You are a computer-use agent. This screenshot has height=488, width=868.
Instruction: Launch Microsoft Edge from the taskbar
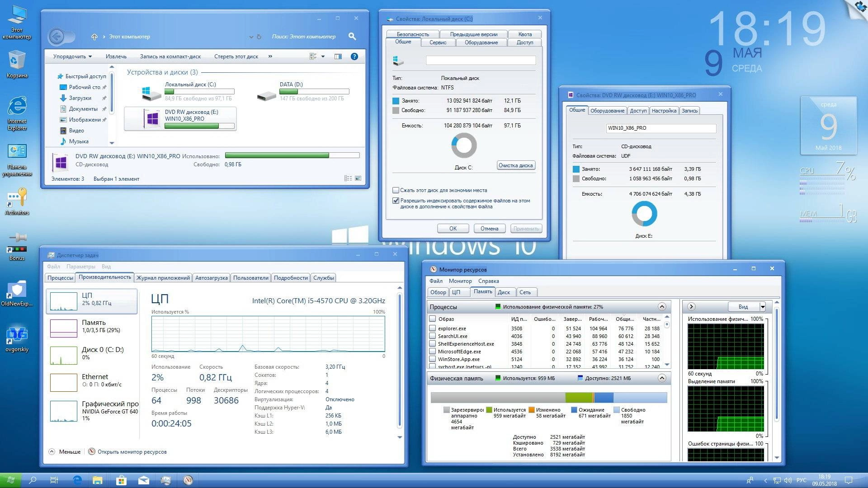click(x=77, y=480)
